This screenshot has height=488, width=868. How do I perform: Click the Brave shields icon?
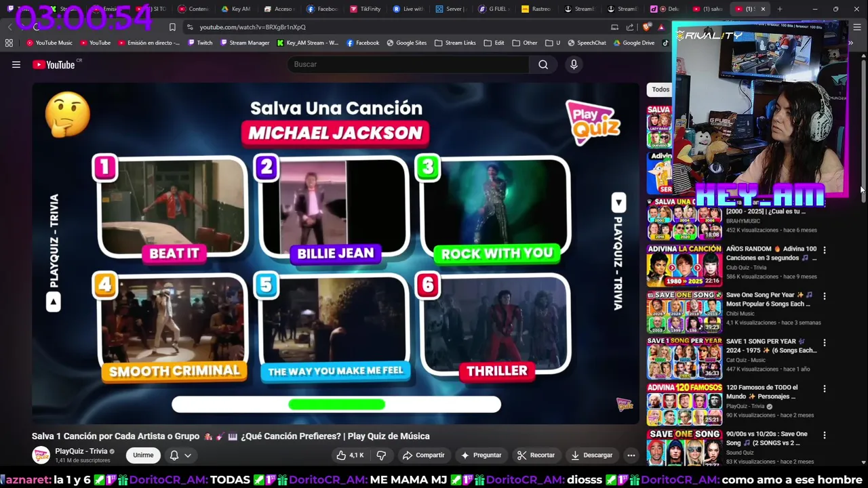coord(646,27)
